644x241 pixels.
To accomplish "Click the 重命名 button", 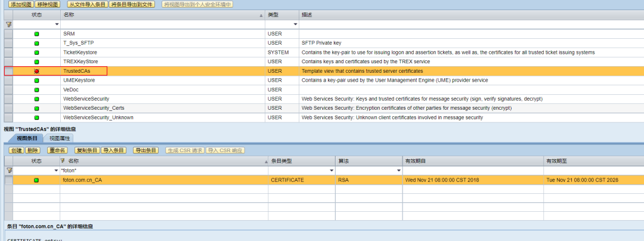I will (57, 150).
